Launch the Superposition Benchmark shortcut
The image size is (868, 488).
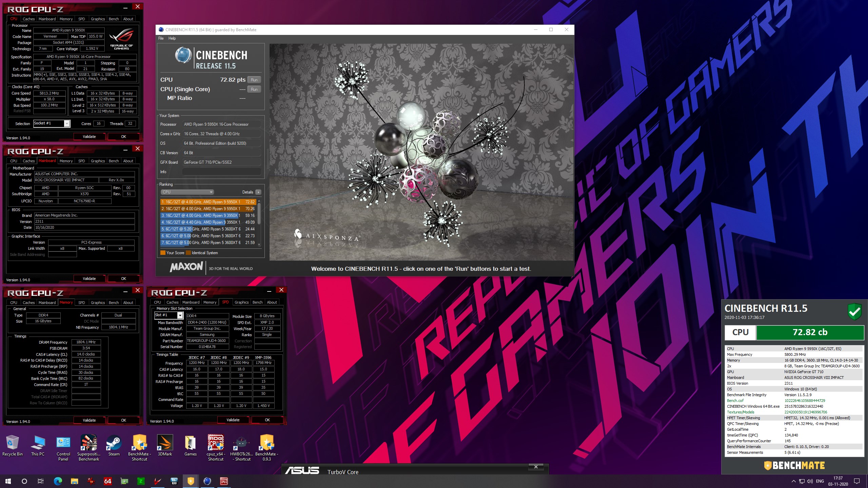pyautogui.click(x=89, y=448)
